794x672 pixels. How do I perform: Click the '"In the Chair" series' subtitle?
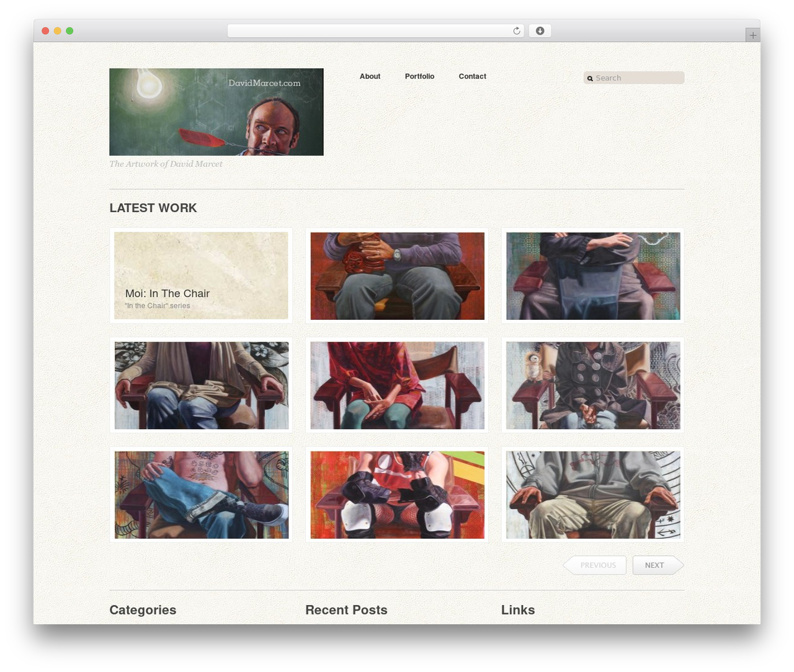158,306
